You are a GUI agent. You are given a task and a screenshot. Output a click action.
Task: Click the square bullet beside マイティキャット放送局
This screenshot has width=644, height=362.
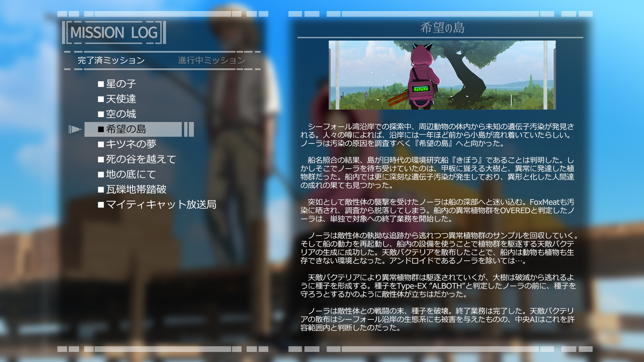click(101, 205)
